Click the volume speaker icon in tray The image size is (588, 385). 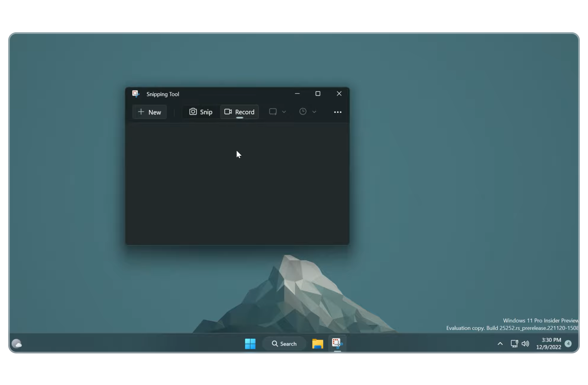(x=525, y=344)
